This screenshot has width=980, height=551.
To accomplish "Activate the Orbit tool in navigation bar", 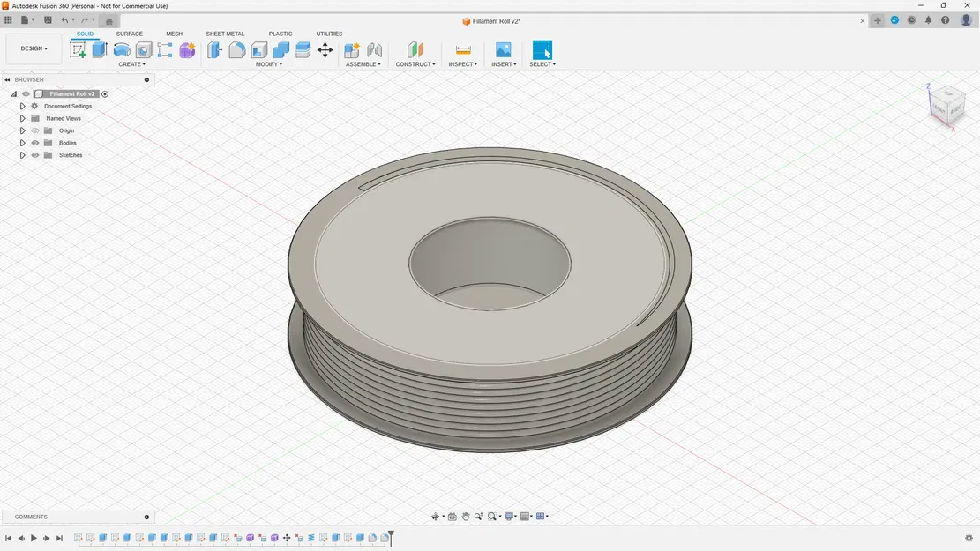I will click(436, 516).
